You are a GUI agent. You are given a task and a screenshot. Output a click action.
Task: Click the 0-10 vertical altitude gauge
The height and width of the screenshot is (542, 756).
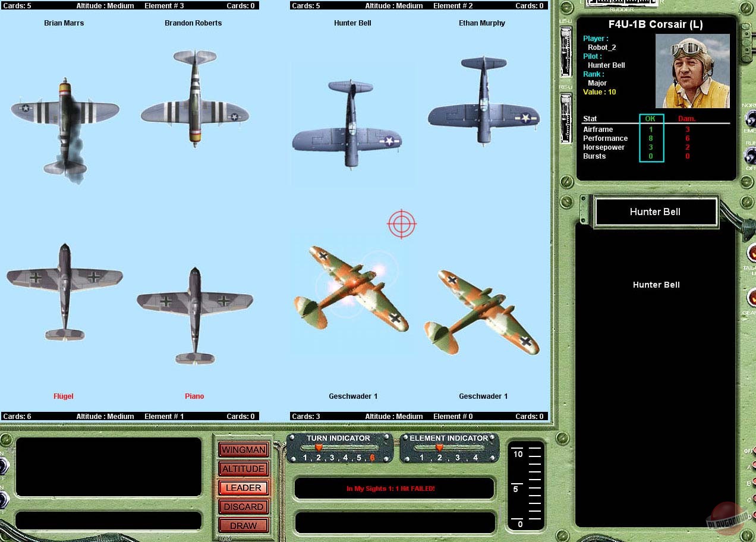[526, 487]
